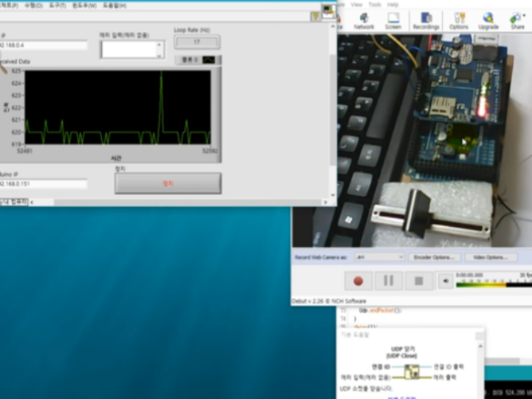
Task: Open the Recordings list icon
Action: pyautogui.click(x=426, y=20)
